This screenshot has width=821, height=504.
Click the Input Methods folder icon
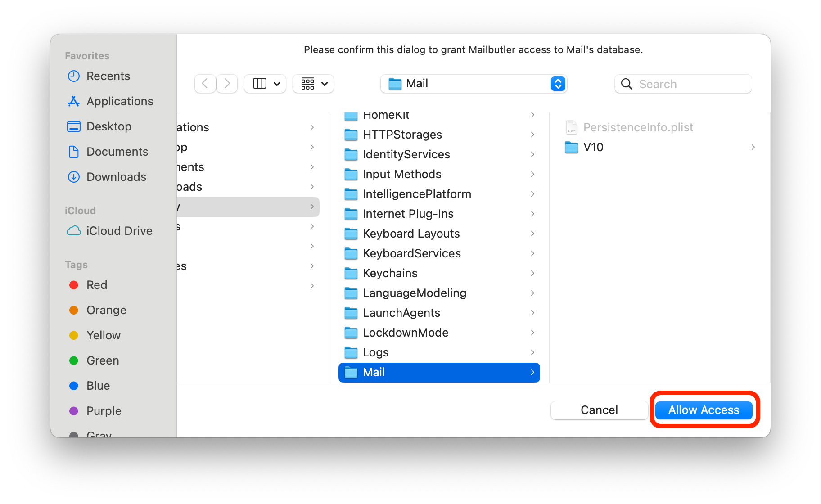[x=351, y=174]
